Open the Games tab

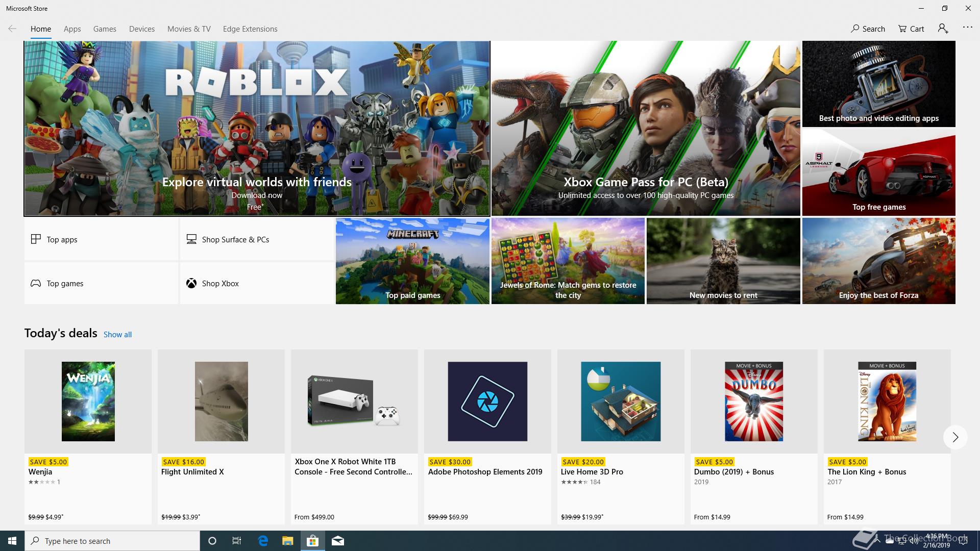pyautogui.click(x=105, y=29)
